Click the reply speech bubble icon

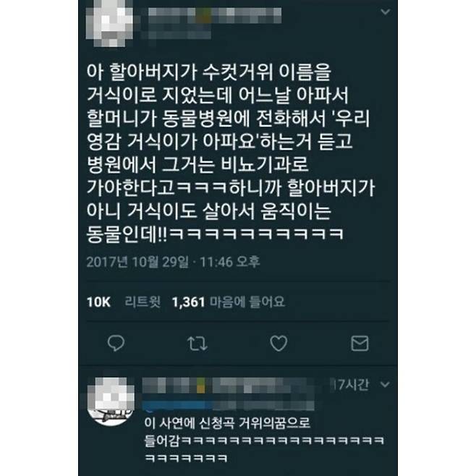[116, 343]
